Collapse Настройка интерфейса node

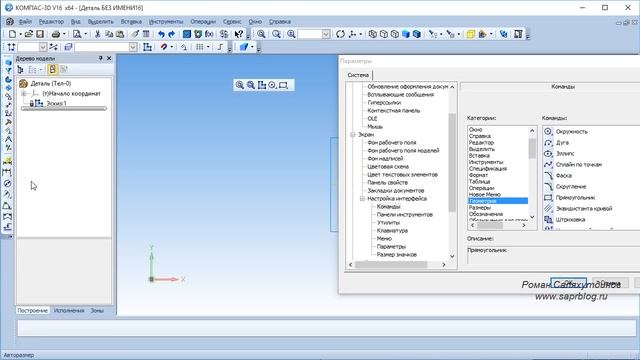(x=362, y=198)
